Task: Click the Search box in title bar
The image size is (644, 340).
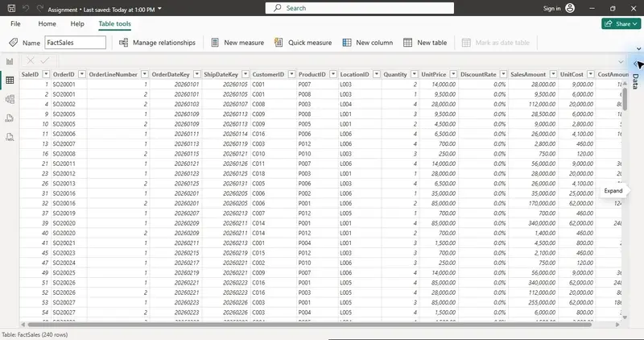Action: 359,8
